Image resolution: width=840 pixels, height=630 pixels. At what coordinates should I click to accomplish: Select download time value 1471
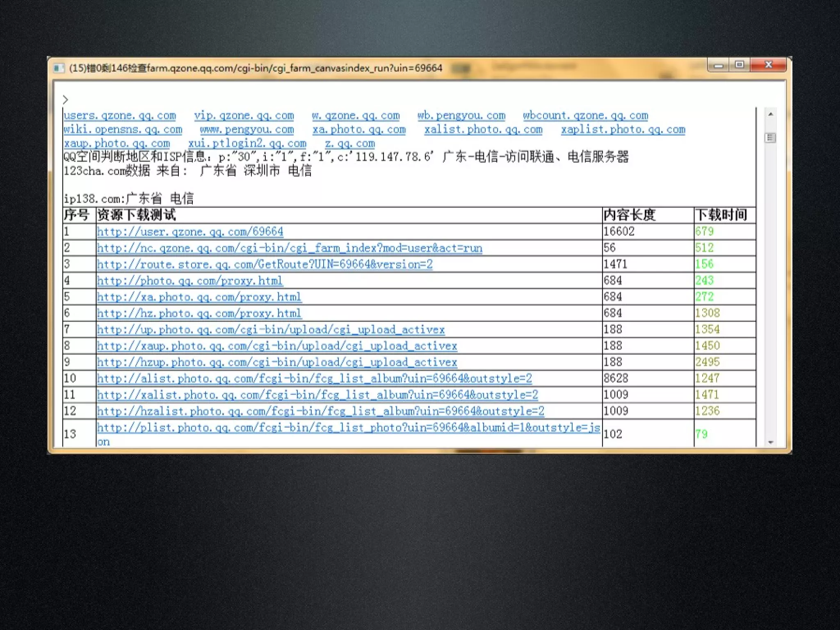pos(707,395)
